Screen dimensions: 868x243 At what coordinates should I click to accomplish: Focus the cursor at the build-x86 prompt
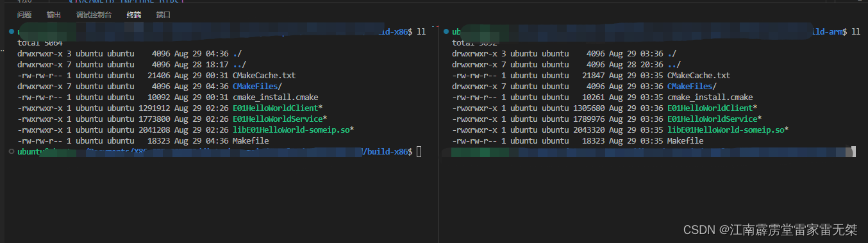click(419, 151)
